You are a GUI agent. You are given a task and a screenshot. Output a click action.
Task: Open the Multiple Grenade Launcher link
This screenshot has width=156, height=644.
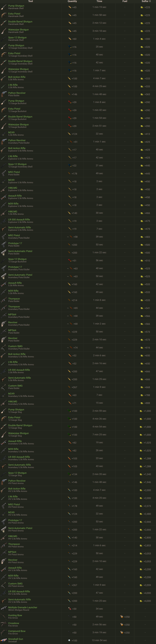point(23,607)
